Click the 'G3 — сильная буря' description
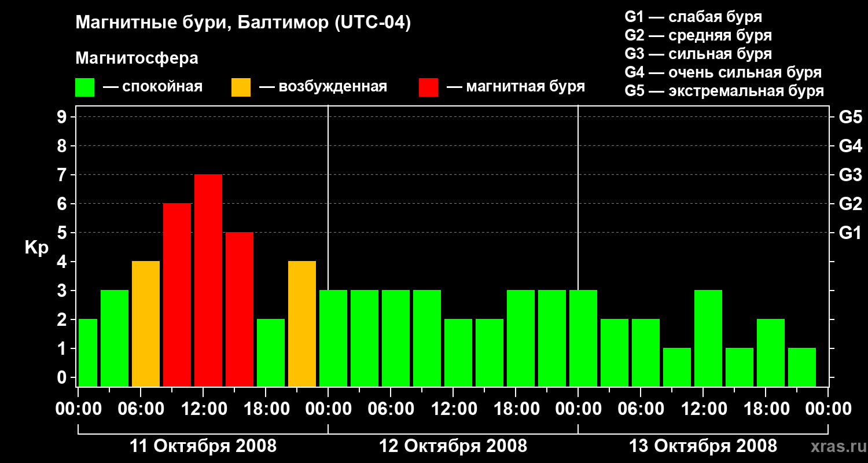The width and height of the screenshot is (868, 463). pyautogui.click(x=698, y=54)
